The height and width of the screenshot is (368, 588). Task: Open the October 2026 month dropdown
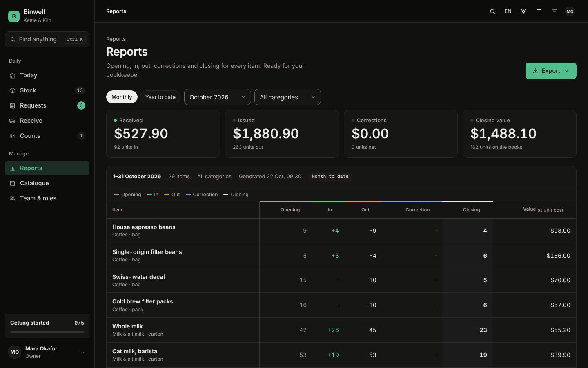[218, 97]
